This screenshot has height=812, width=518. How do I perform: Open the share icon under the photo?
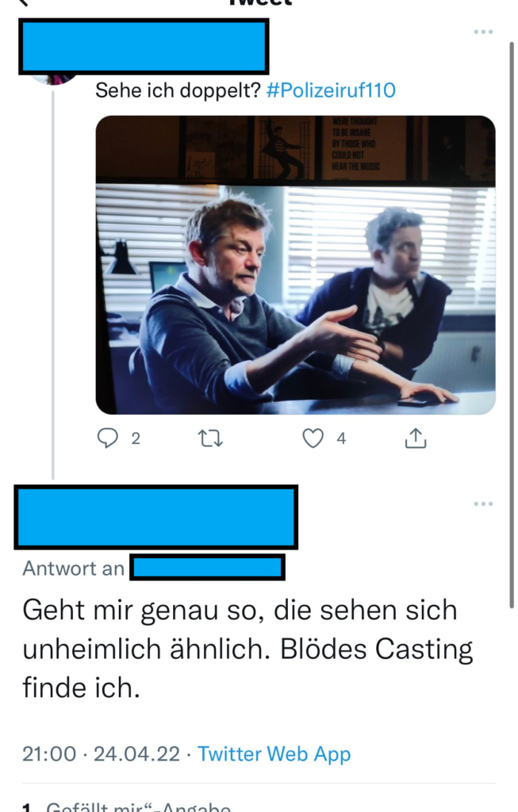(415, 438)
